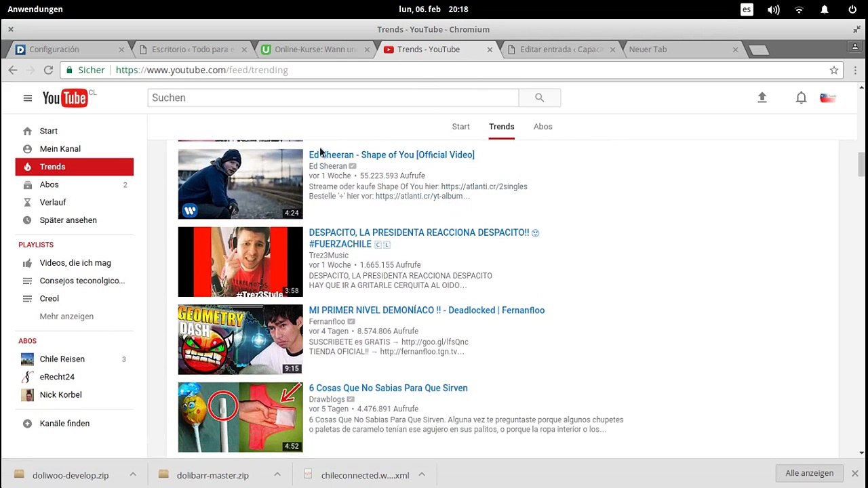868x488 pixels.
Task: Click the search magnifier button
Action: 540,98
